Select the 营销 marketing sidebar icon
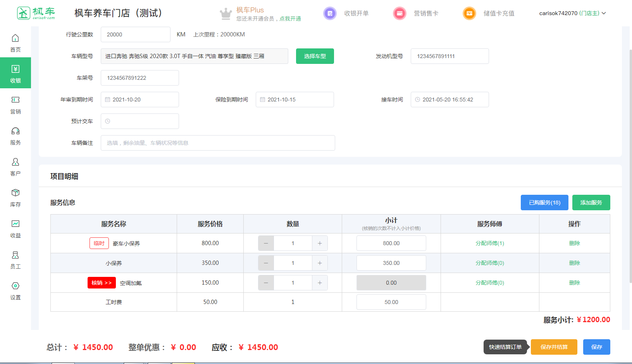 [x=15, y=100]
